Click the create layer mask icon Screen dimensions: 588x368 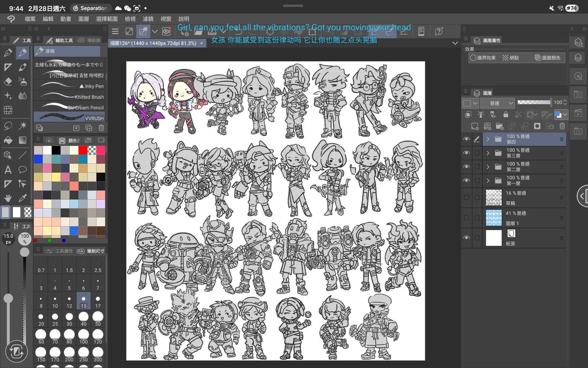537,126
